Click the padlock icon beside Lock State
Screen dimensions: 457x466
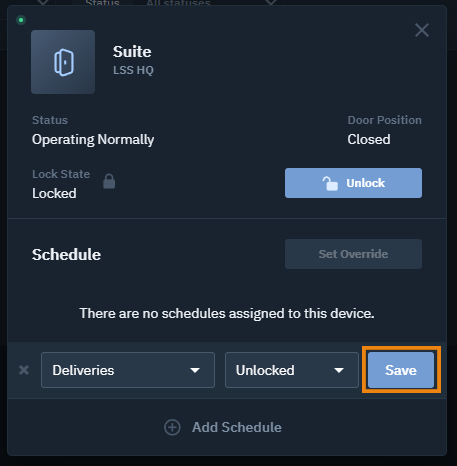[109, 181]
